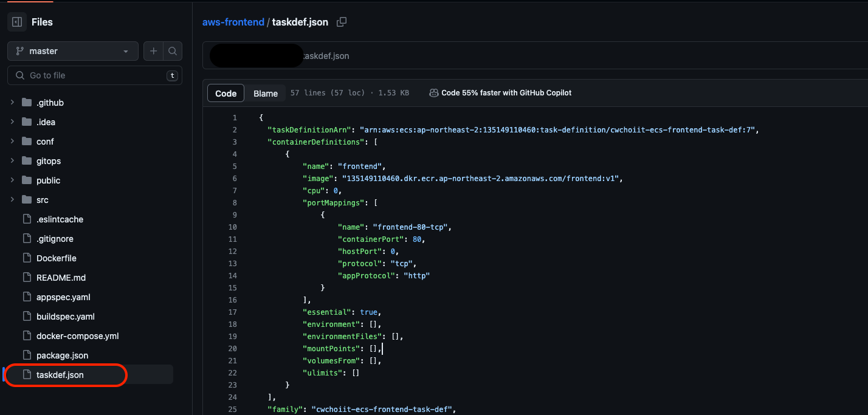Open the aws-frontend repository breadcrumb link
Viewport: 868px width, 415px height.
233,22
